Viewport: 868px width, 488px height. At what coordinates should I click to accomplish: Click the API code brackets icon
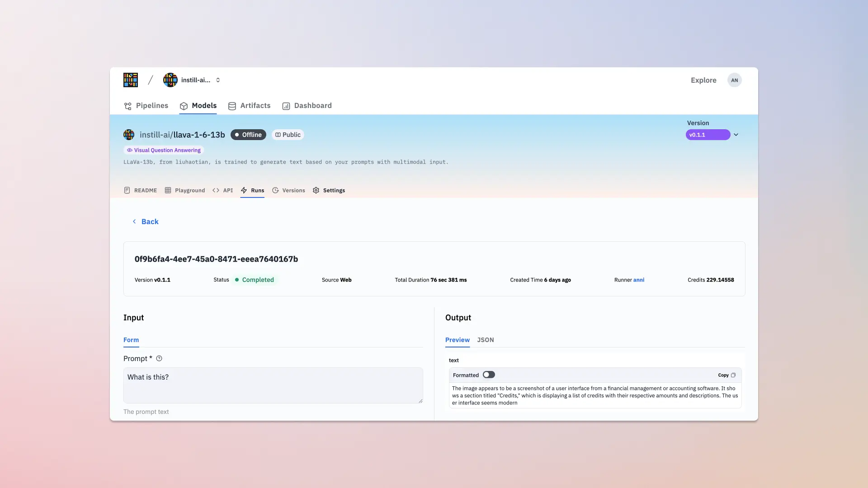[216, 190]
